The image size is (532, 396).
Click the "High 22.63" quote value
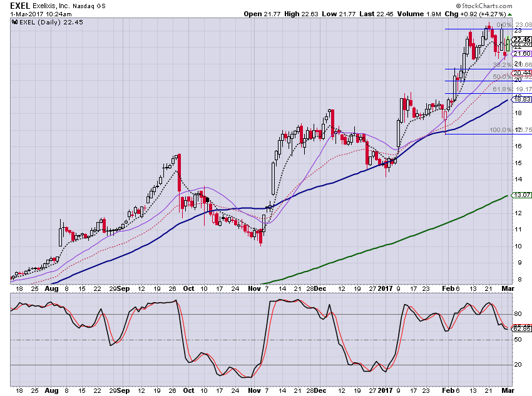301,14
